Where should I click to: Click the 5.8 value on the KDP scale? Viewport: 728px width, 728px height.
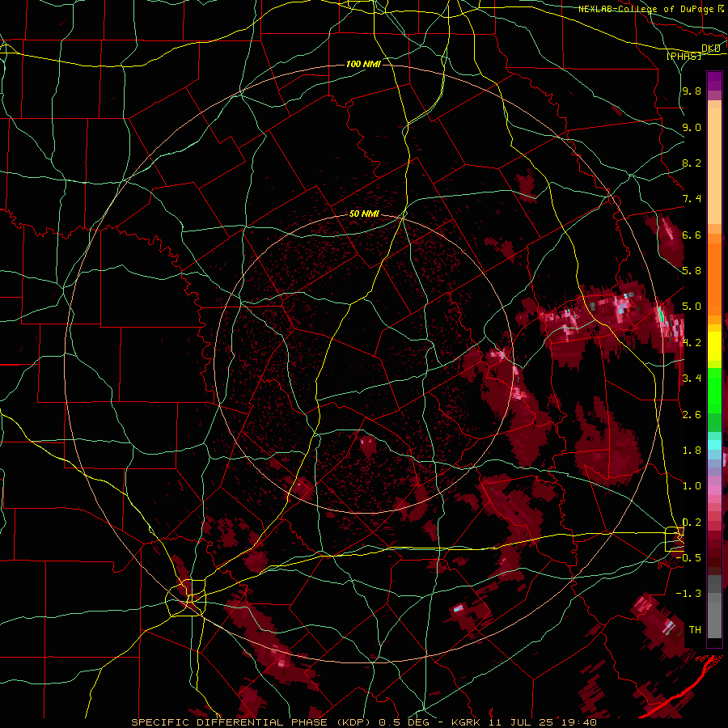692,271
